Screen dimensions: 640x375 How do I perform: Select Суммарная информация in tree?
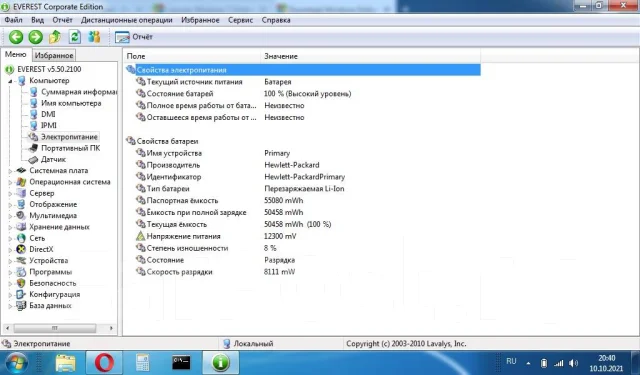[x=79, y=92]
